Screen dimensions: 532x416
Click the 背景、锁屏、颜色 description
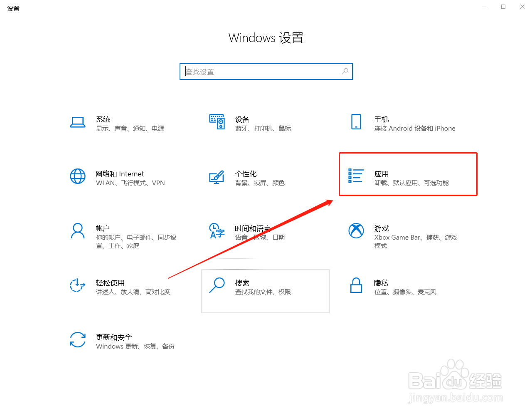point(260,183)
